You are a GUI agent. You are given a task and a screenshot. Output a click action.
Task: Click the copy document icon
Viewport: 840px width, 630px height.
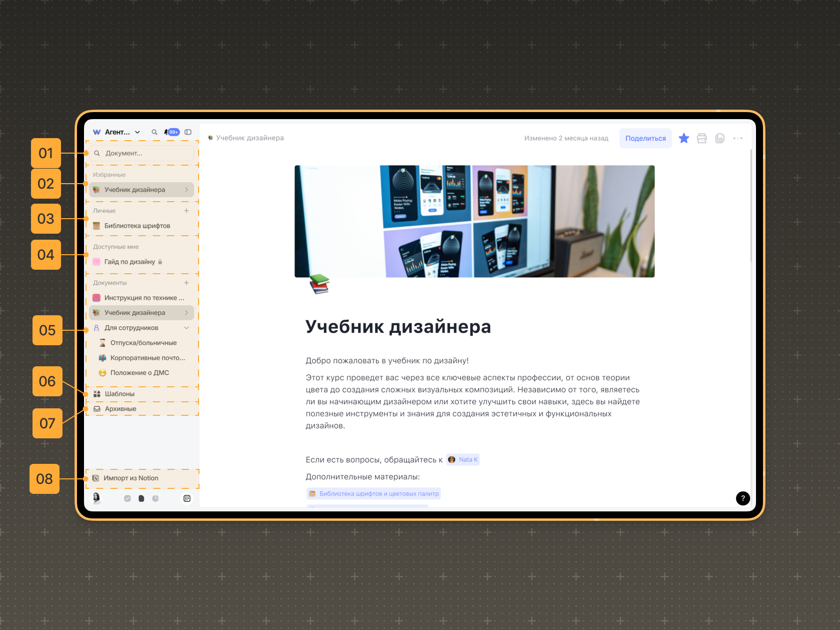pyautogui.click(x=719, y=139)
